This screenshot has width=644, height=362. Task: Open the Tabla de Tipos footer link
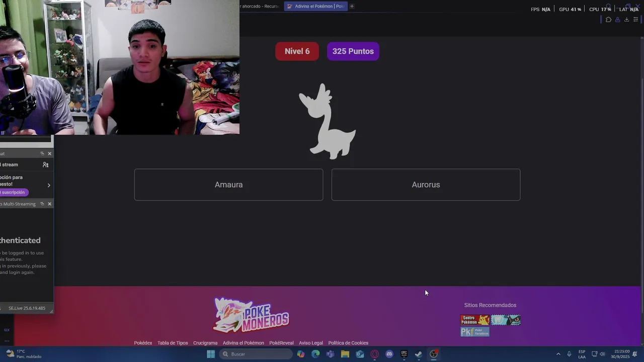coord(173,343)
